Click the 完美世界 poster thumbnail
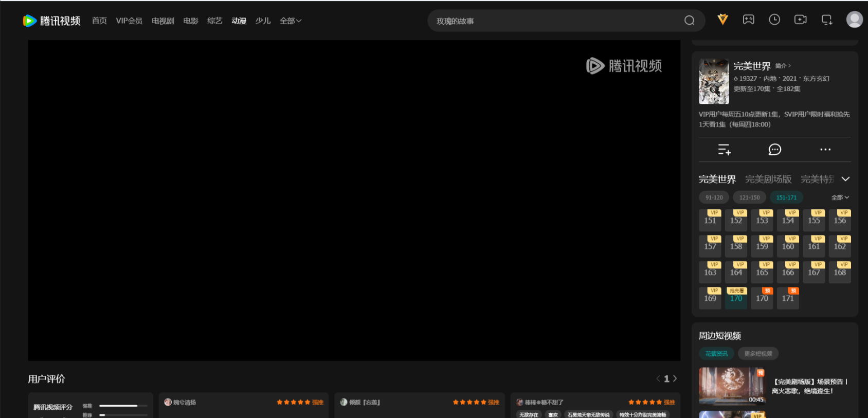868x418 pixels. (x=714, y=81)
